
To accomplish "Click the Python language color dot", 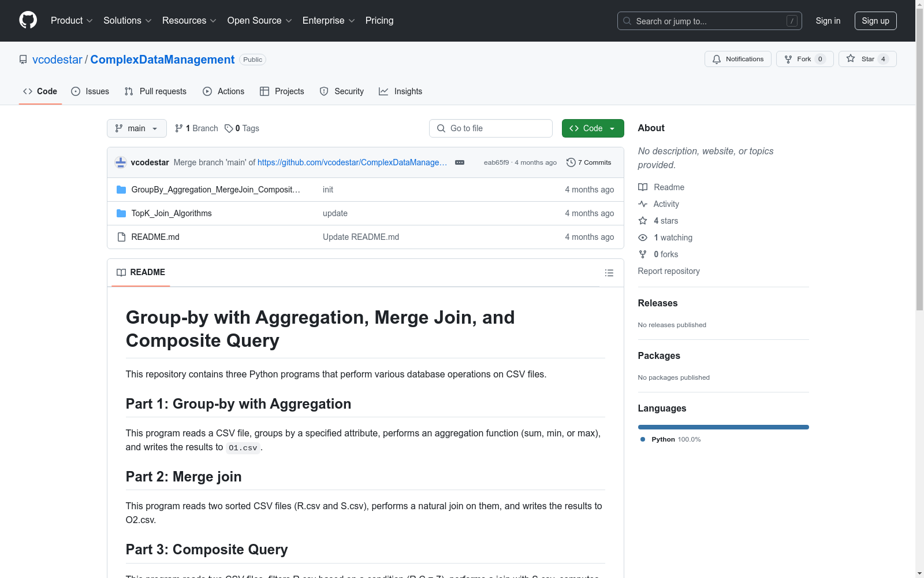I will coord(643,439).
